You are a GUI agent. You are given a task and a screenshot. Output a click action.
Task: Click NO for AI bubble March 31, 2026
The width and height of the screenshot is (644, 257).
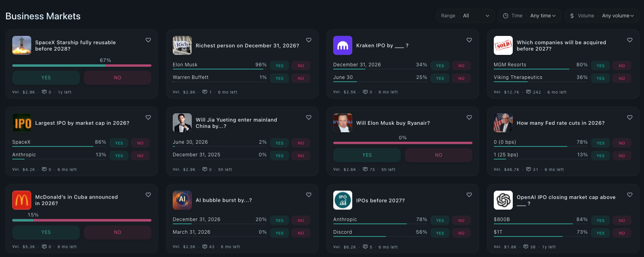[x=301, y=233]
